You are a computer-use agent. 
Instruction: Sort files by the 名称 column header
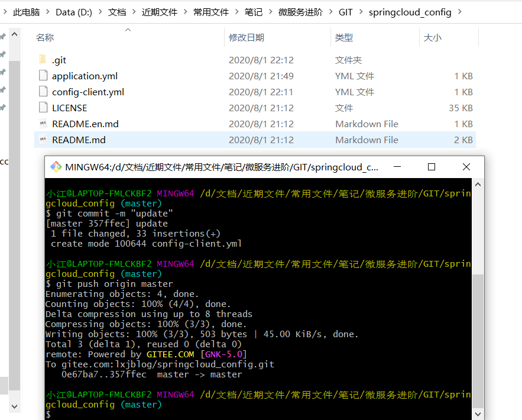45,37
